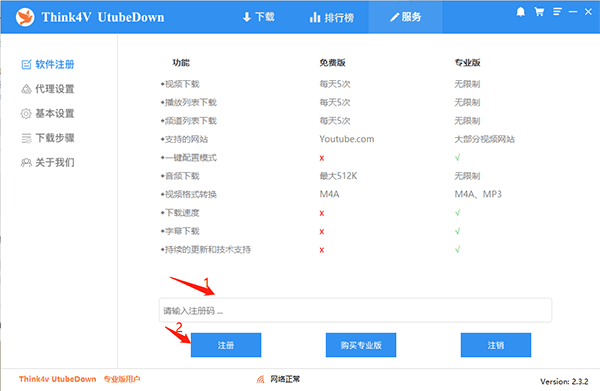This screenshot has height=391, width=600.
Task: Click the 基本设置 gear icon
Action: click(x=26, y=114)
